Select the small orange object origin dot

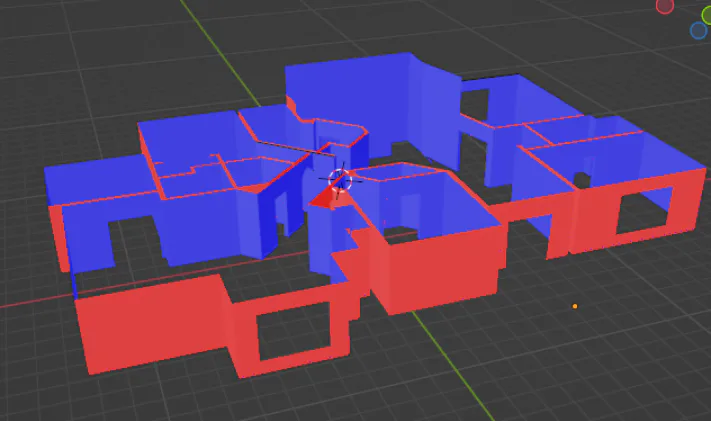pos(575,307)
